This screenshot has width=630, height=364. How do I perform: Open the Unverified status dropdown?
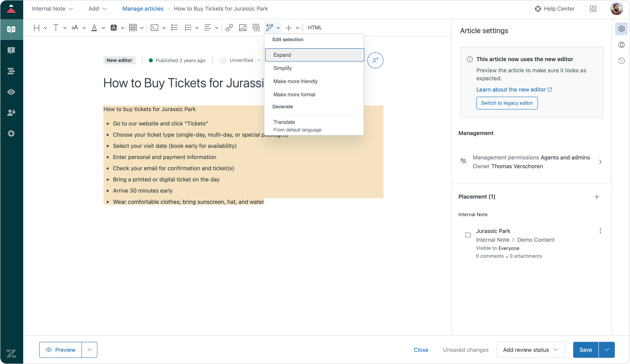(x=241, y=60)
